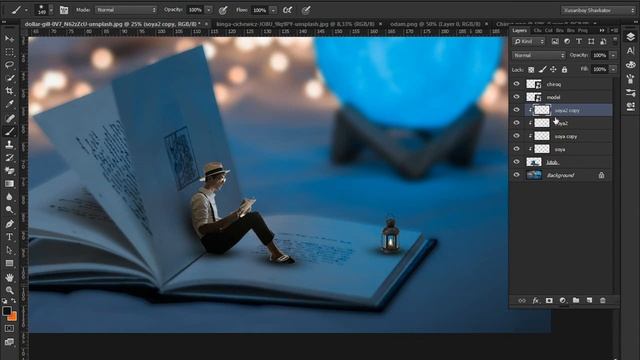Open brush Opacity slider dropdown arrow
640x360 pixels.
coord(209,10)
